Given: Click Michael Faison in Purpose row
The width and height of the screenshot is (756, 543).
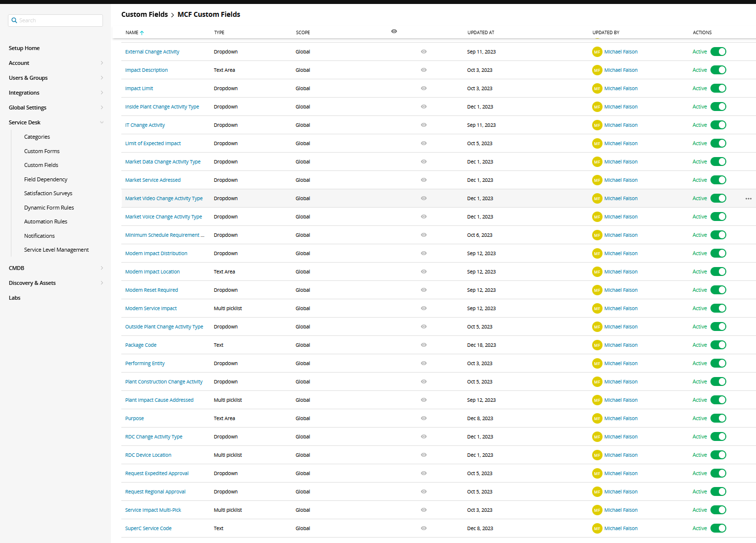Looking at the screenshot, I should 621,419.
